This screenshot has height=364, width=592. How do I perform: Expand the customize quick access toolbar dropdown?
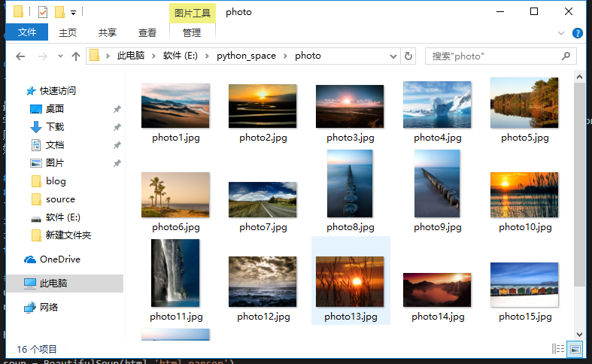[x=73, y=13]
